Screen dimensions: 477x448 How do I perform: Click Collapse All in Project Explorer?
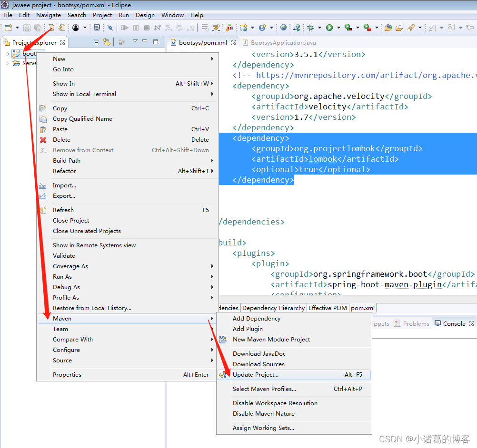click(x=96, y=42)
